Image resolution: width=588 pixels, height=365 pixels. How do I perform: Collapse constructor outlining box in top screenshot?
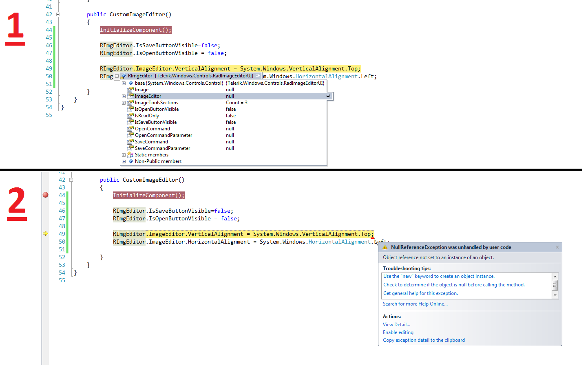58,14
